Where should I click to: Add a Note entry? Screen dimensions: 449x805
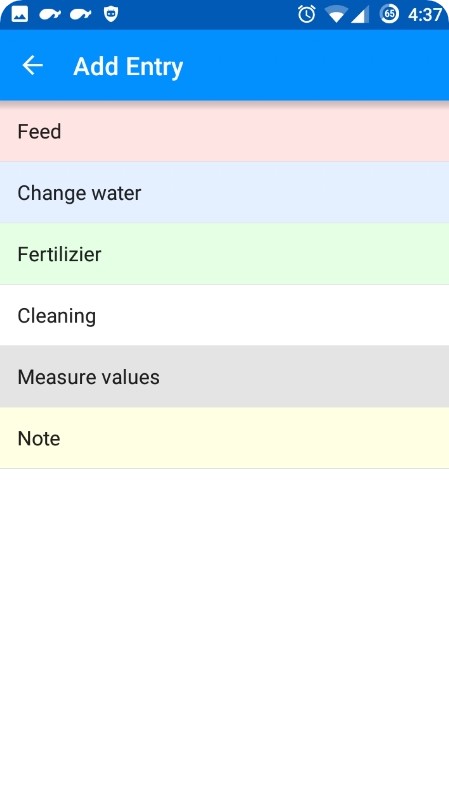(224, 438)
